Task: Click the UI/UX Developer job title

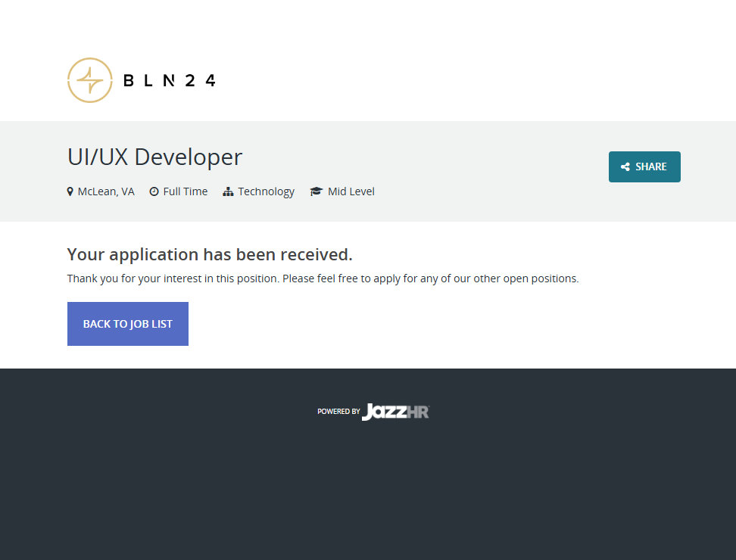Action: point(154,157)
